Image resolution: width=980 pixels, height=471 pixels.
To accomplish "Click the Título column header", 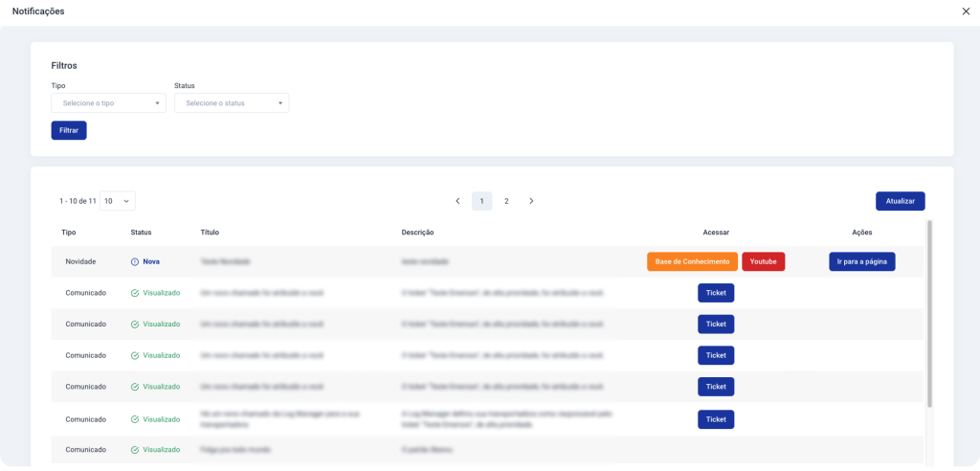I will 210,232.
